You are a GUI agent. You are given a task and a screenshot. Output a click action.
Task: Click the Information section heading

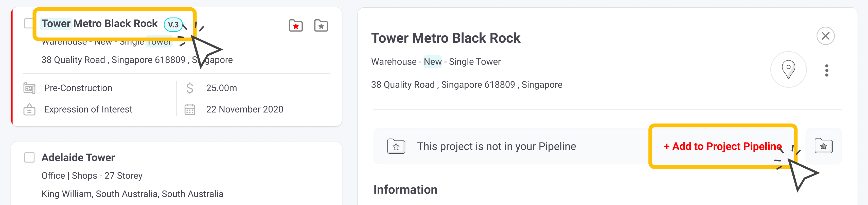tap(405, 190)
